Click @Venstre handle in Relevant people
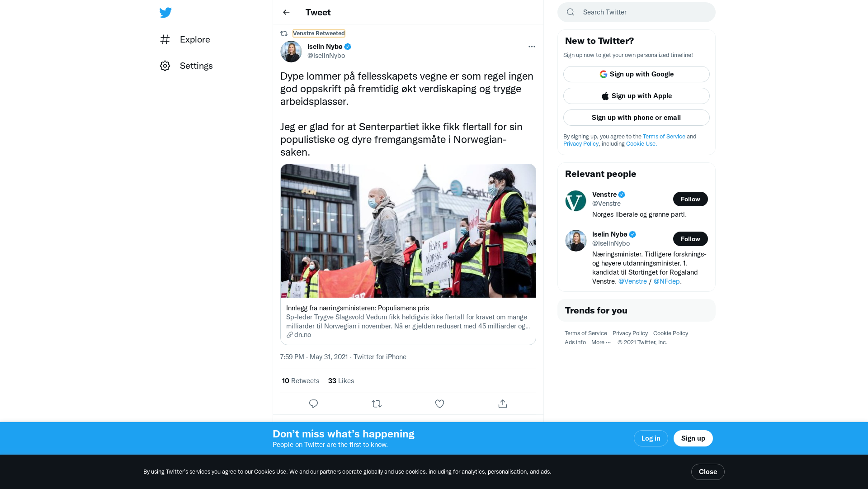868x489 pixels. coord(606,204)
